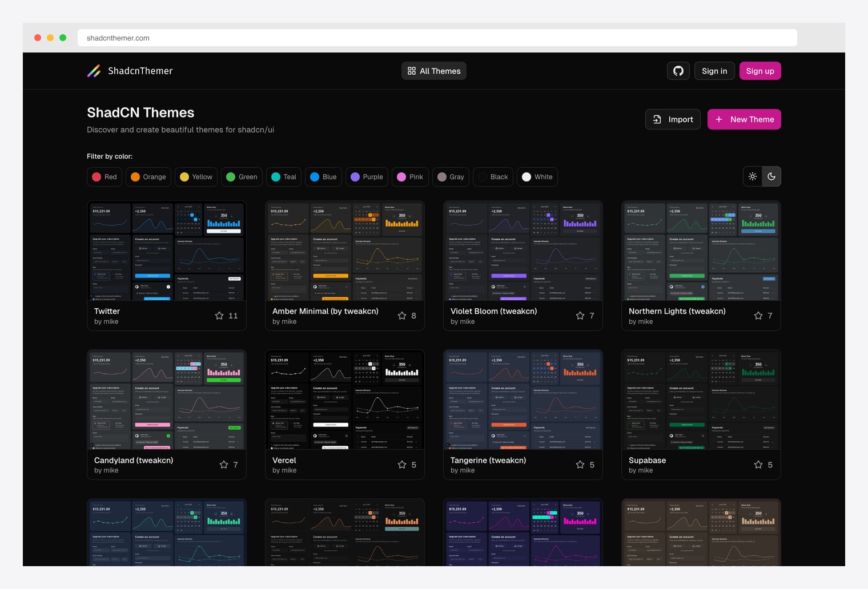Filter themes by Red color
Image resolution: width=868 pixels, height=589 pixels.
pos(105,177)
